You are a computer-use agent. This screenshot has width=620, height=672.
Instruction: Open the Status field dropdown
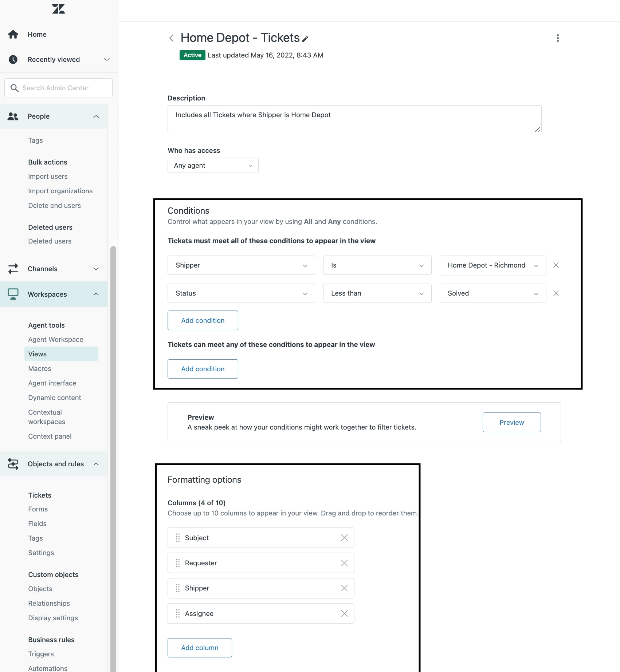click(241, 293)
